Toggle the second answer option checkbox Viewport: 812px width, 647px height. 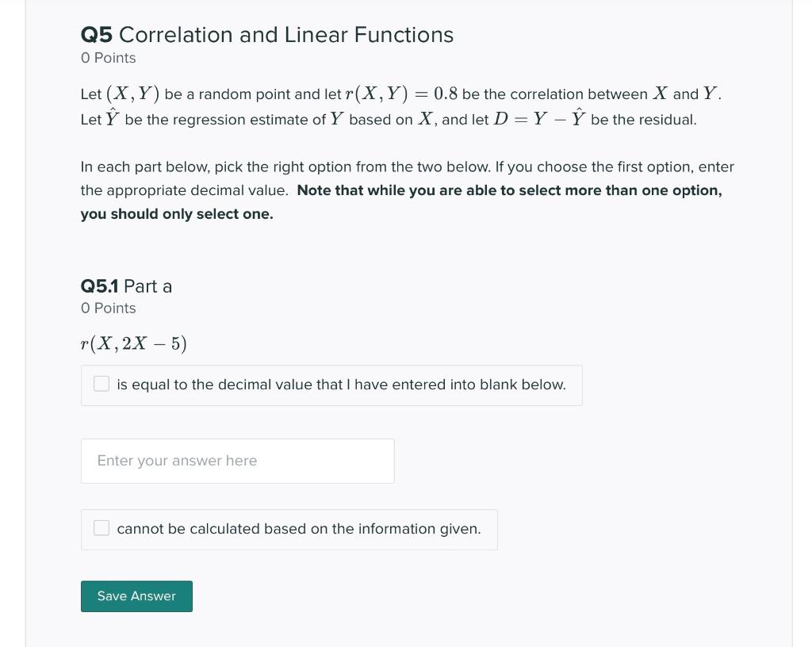coord(101,527)
